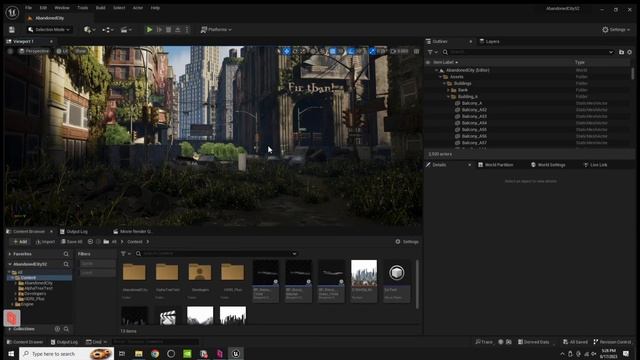Adjust camera speed icon in viewport
The height and width of the screenshot is (360, 640).
click(x=393, y=51)
